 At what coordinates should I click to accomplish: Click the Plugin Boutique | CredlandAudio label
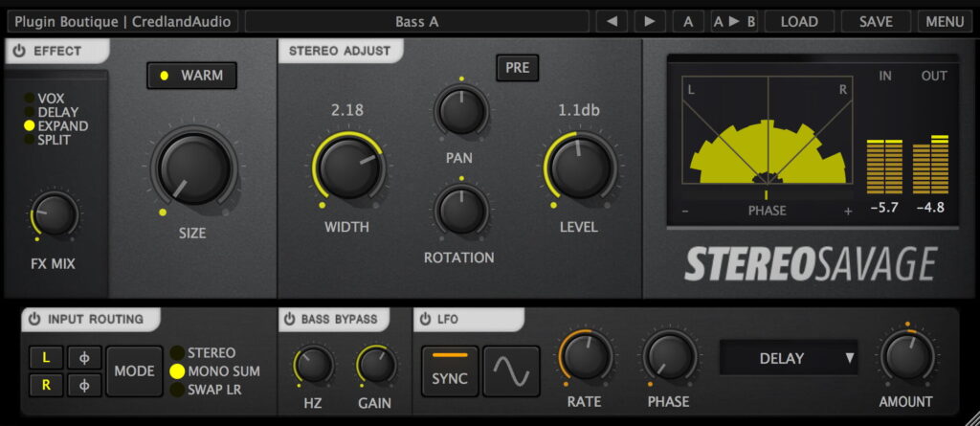click(x=122, y=21)
